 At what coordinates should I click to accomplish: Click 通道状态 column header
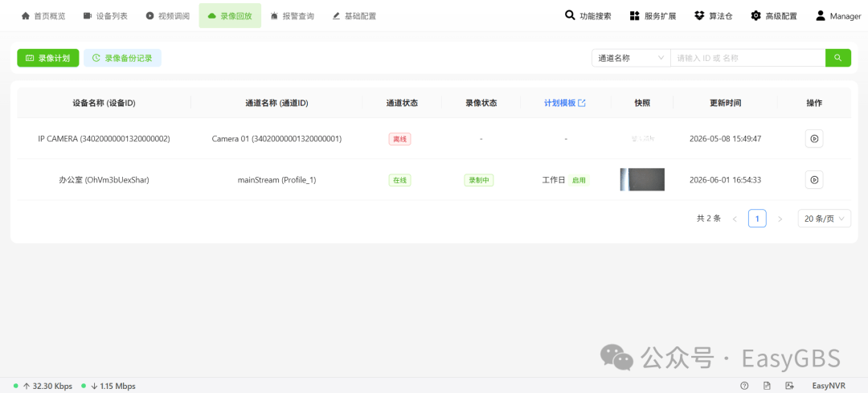coord(402,103)
